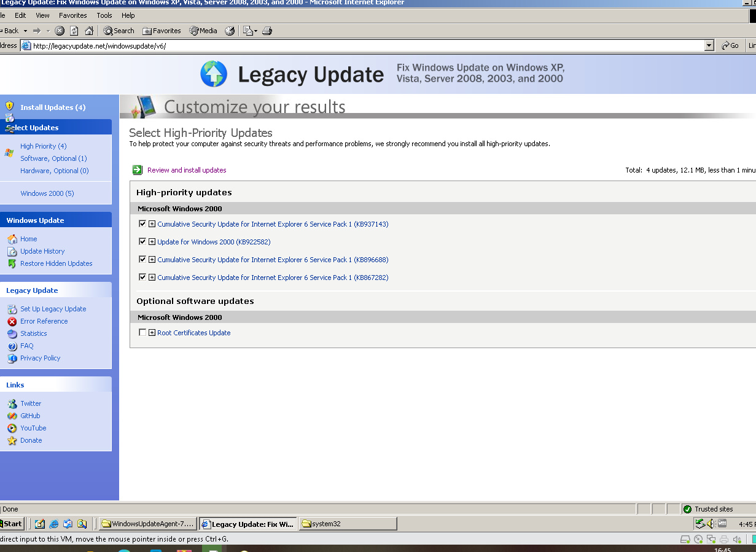Viewport: 756px width, 552px height.
Task: Open Windows 2000 (5) sidebar link
Action: [x=47, y=193]
